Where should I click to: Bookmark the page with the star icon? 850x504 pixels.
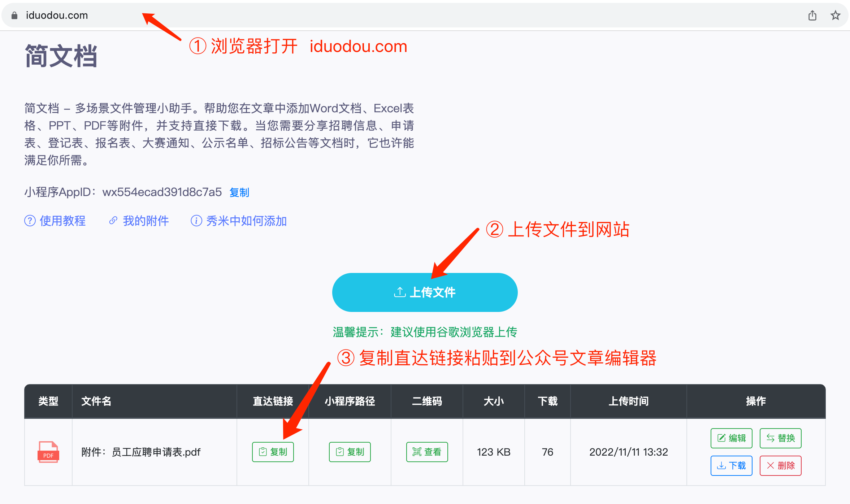(835, 16)
